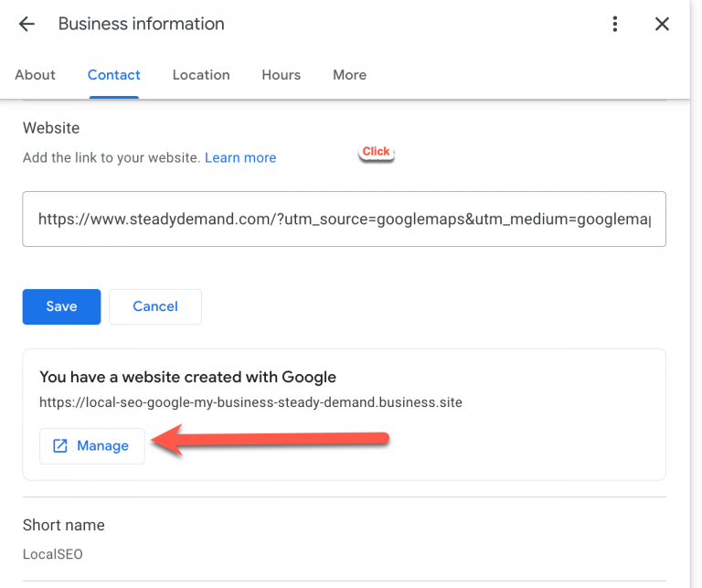Open the three-dot more options menu

pos(616,25)
